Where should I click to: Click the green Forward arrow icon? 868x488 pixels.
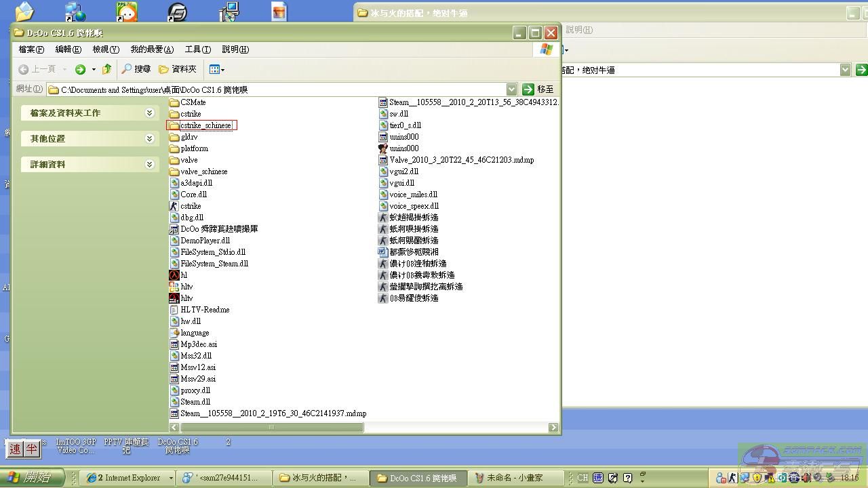80,69
